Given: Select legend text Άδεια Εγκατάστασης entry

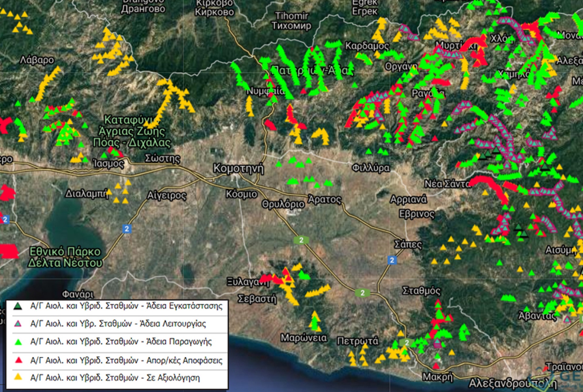Looking at the screenshot, I should coord(126,306).
